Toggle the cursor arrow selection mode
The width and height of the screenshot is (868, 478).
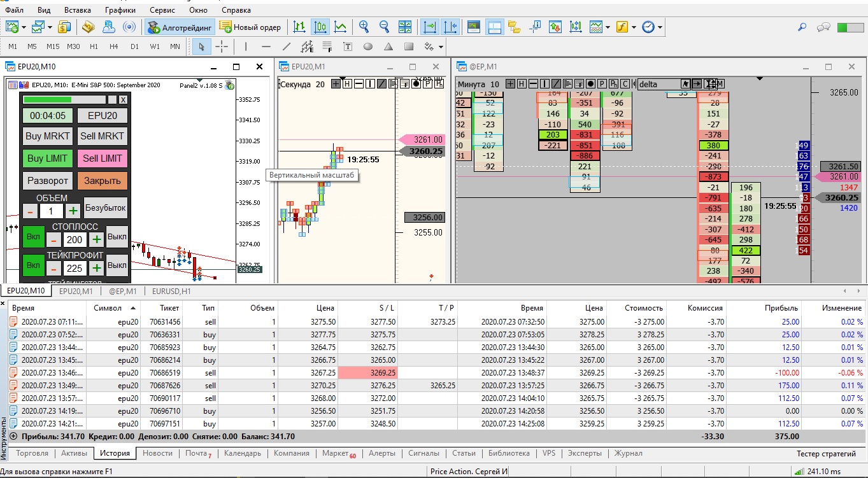point(201,46)
